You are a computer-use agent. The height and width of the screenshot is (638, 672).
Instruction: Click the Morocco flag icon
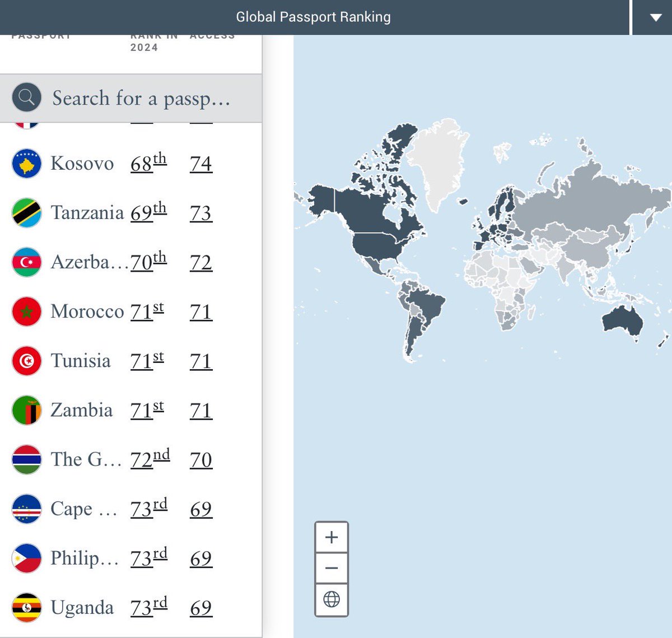coord(26,311)
